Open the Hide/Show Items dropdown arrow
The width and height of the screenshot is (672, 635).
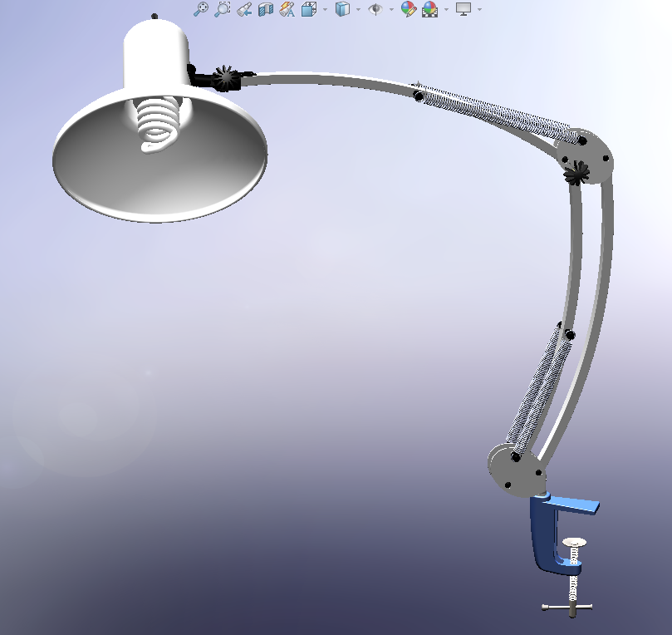tap(391, 9)
